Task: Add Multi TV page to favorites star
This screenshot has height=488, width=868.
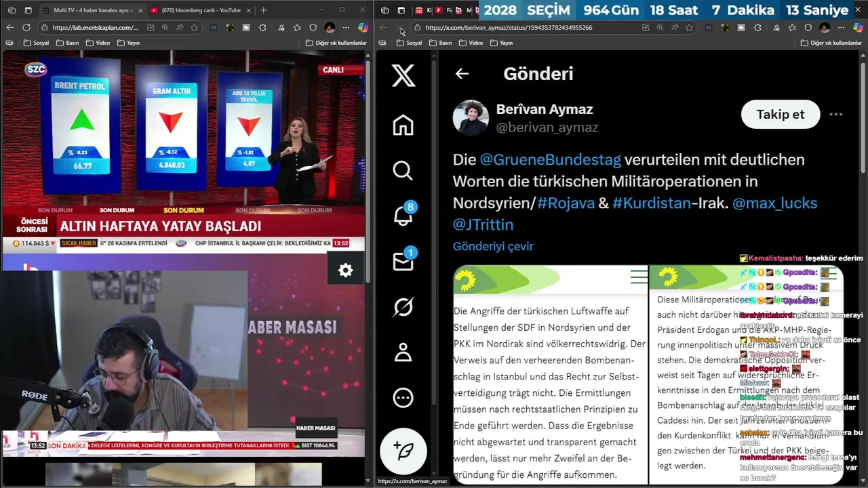Action: (x=194, y=28)
